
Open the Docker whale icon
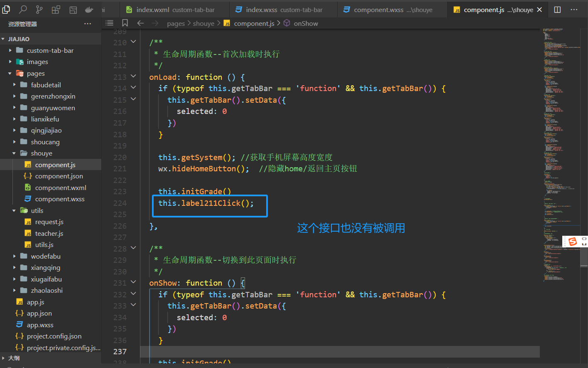[89, 10]
